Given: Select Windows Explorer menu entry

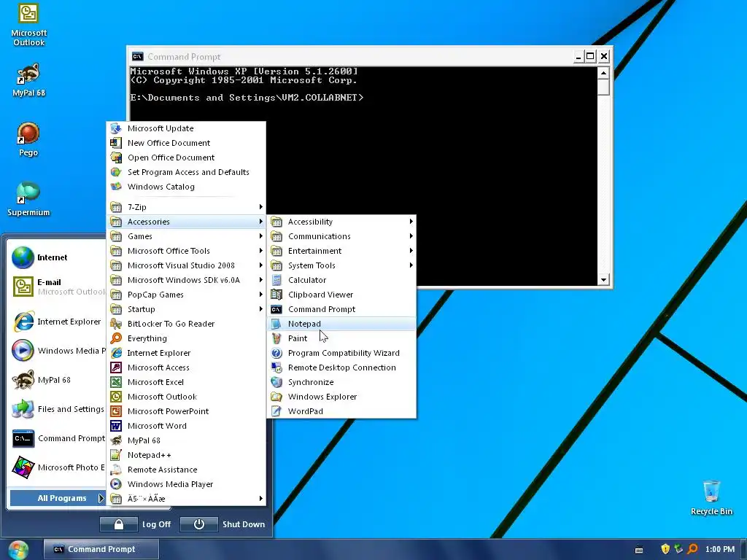Looking at the screenshot, I should tap(341, 397).
